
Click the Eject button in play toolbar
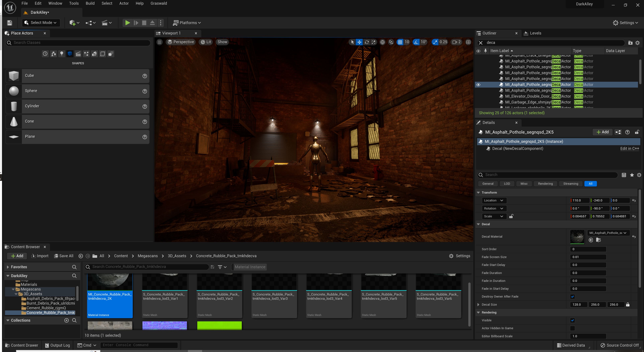pos(152,23)
